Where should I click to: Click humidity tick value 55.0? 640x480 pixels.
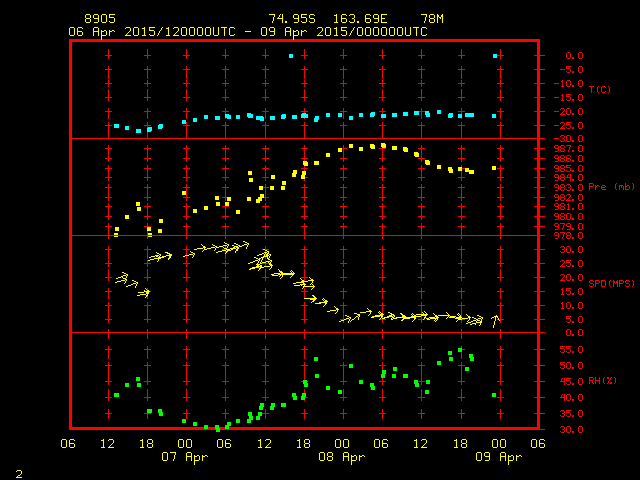click(571, 350)
